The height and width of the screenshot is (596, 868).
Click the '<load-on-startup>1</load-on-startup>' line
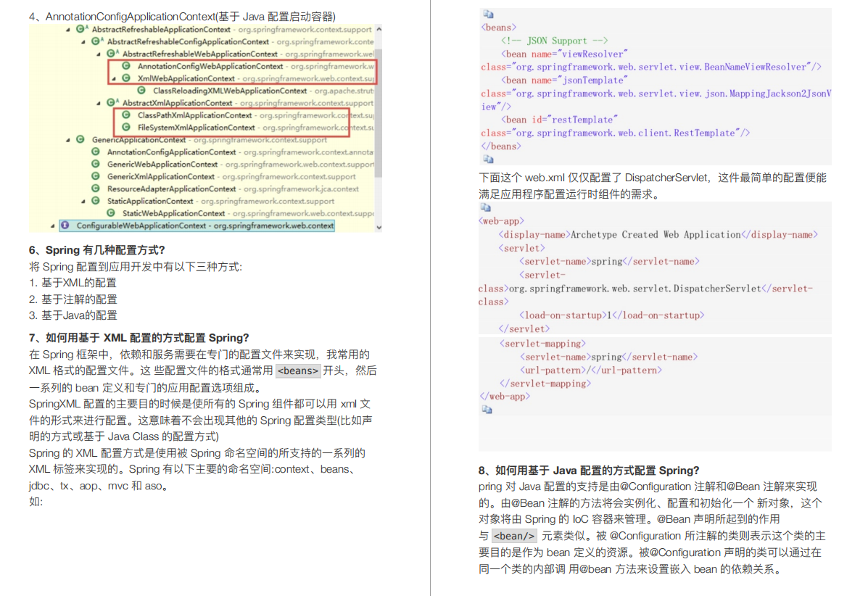[x=612, y=315]
